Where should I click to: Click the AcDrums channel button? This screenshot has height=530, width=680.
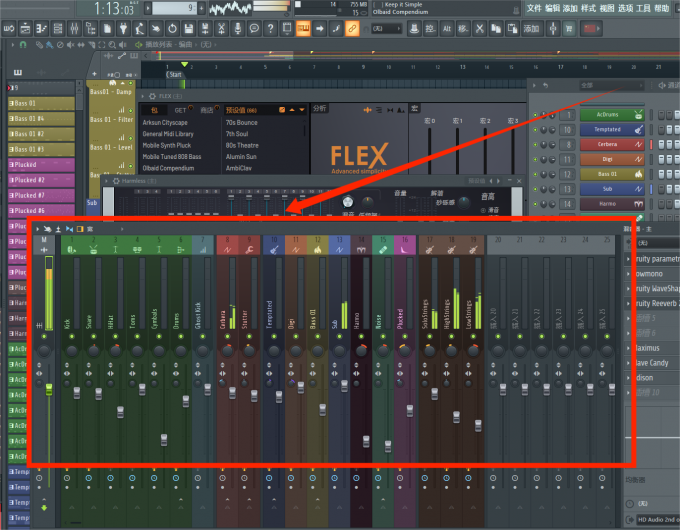coord(607,115)
